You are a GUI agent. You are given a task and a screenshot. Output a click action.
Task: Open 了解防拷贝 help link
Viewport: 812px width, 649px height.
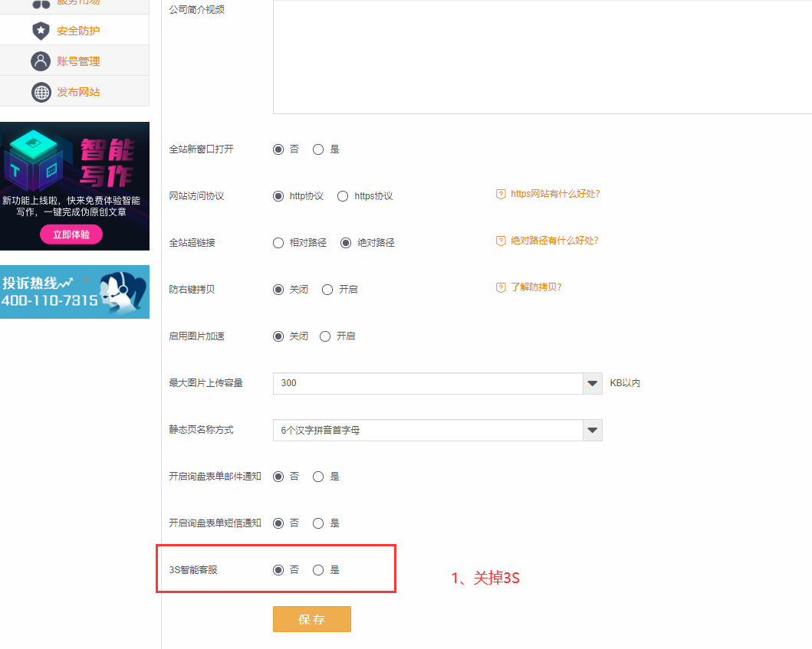click(x=536, y=287)
